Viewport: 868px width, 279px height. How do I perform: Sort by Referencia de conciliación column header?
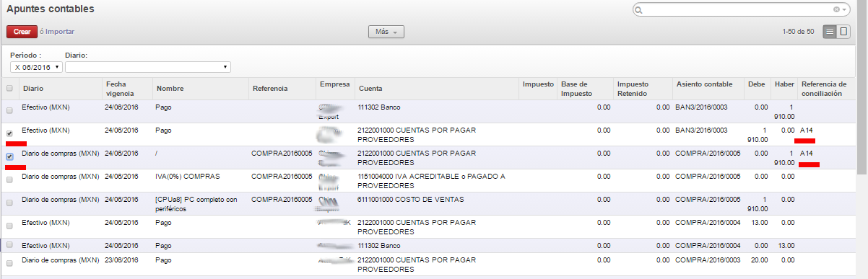point(826,89)
